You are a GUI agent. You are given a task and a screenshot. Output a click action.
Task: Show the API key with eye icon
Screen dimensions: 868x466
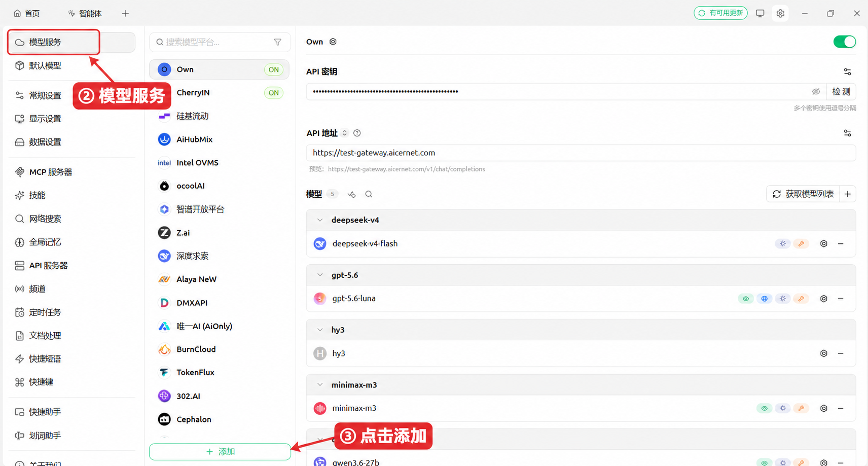point(816,92)
